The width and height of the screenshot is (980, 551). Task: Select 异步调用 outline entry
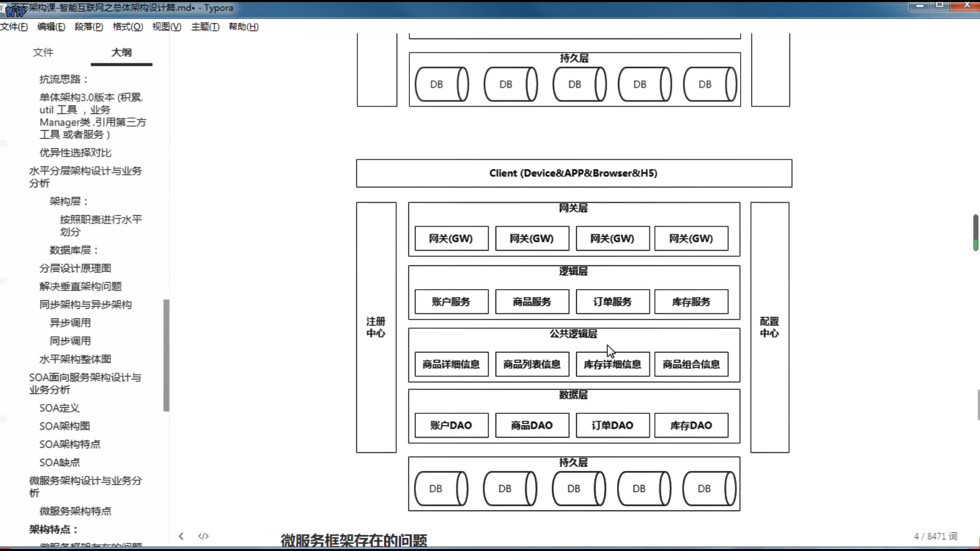pos(70,323)
